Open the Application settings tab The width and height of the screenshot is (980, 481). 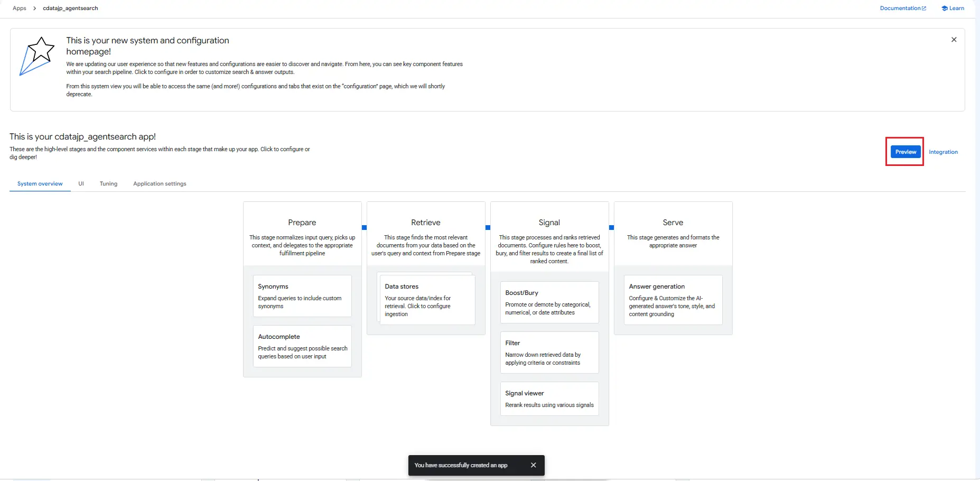coord(160,184)
